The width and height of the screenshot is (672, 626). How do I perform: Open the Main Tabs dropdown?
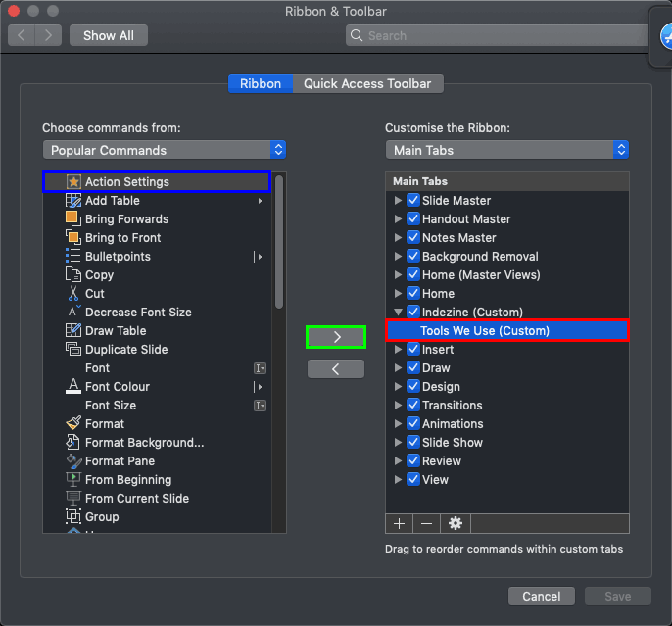(x=507, y=150)
